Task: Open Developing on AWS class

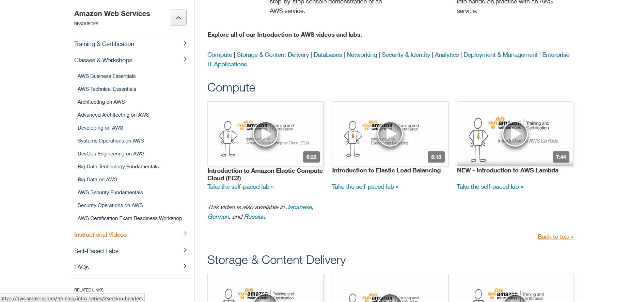Action: 100,128
